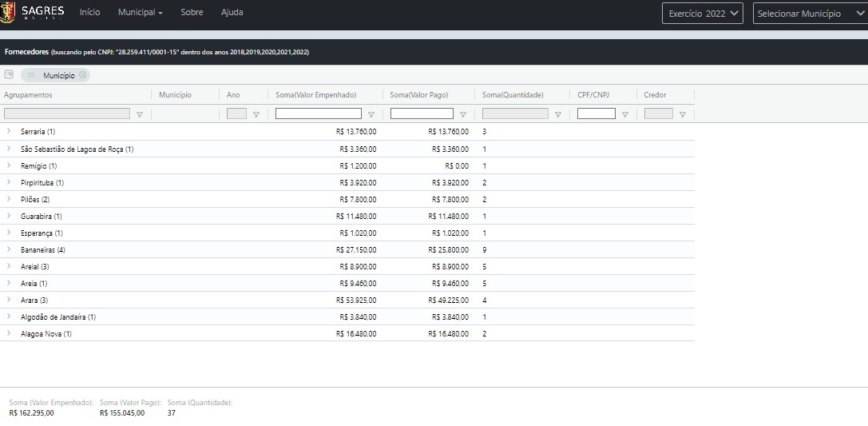Expand the Serraria (1) group row
The image size is (868, 426).
point(9,131)
